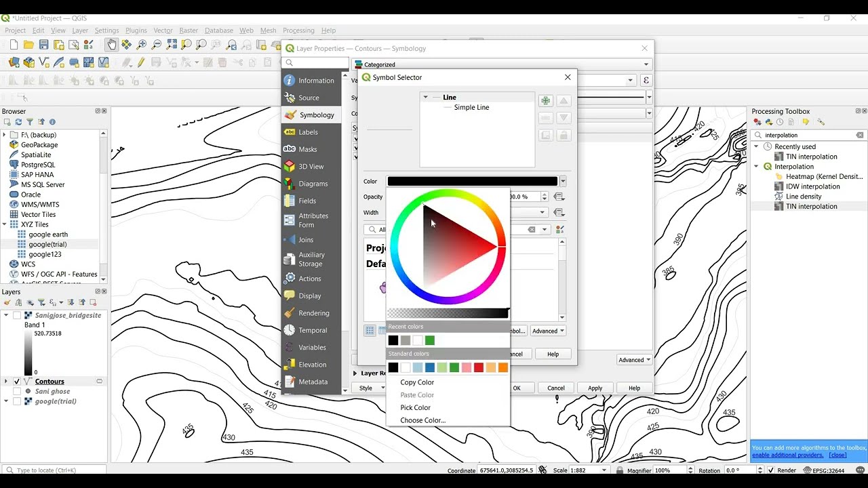Pick the green recent color swatch

(x=429, y=340)
